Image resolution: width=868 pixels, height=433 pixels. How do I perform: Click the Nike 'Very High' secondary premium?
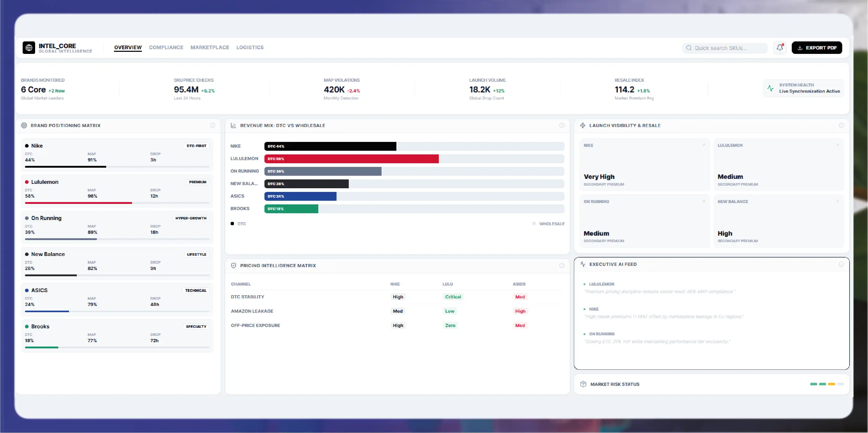[x=599, y=177]
